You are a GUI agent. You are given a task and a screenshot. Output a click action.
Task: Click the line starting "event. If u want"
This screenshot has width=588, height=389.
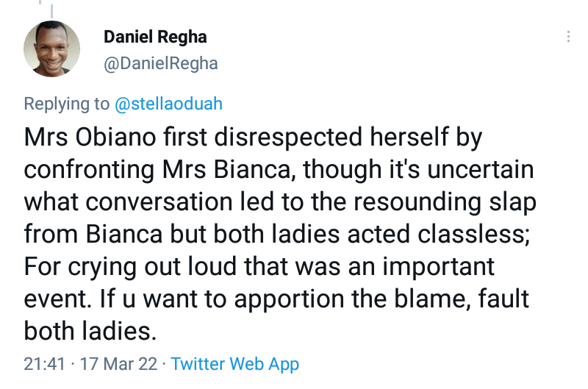pyautogui.click(x=277, y=299)
